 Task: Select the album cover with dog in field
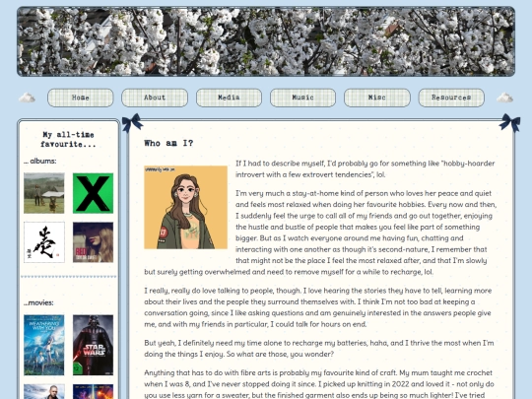point(44,193)
